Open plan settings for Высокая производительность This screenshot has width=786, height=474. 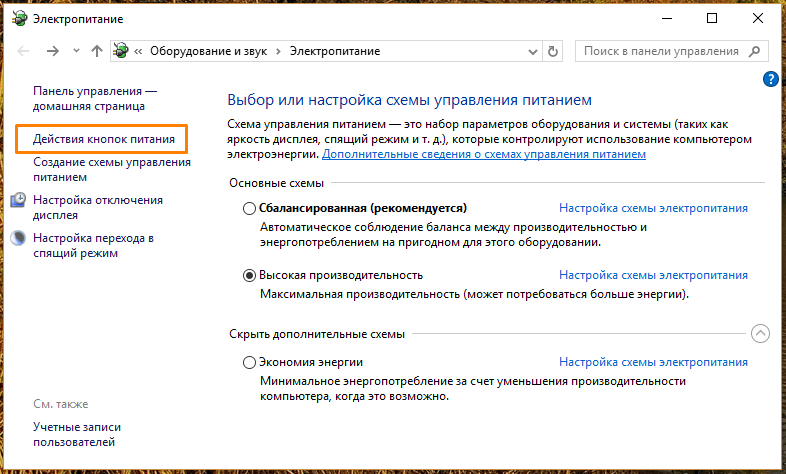pos(653,275)
